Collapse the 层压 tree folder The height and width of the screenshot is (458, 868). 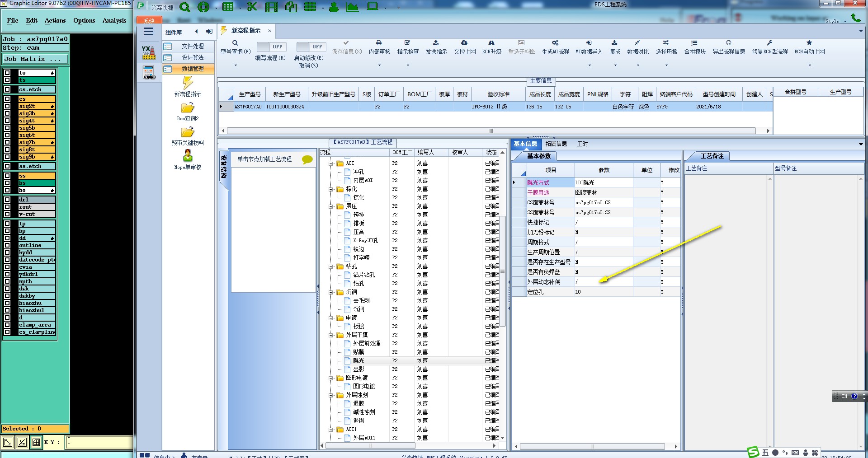coord(331,206)
